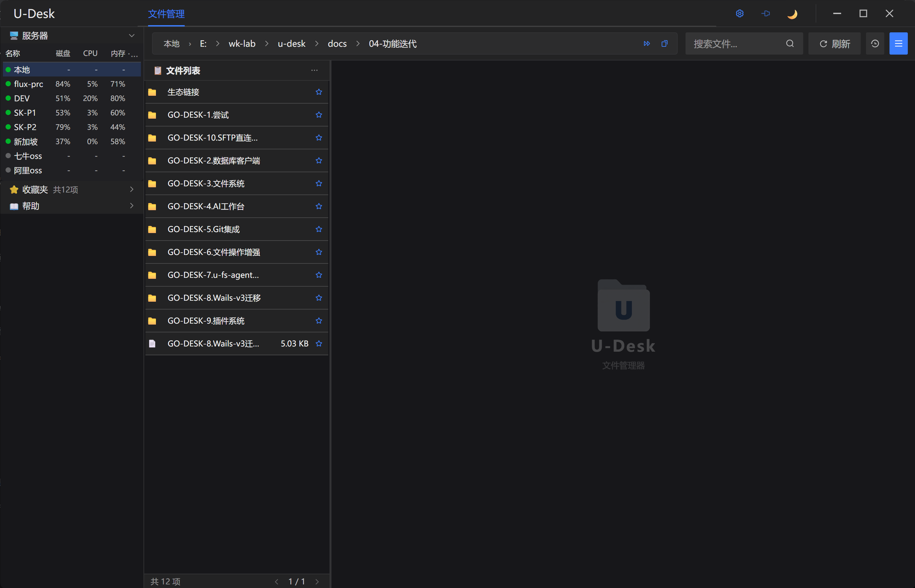Select the 本地 server row
This screenshot has width=915, height=588.
[x=72, y=70]
